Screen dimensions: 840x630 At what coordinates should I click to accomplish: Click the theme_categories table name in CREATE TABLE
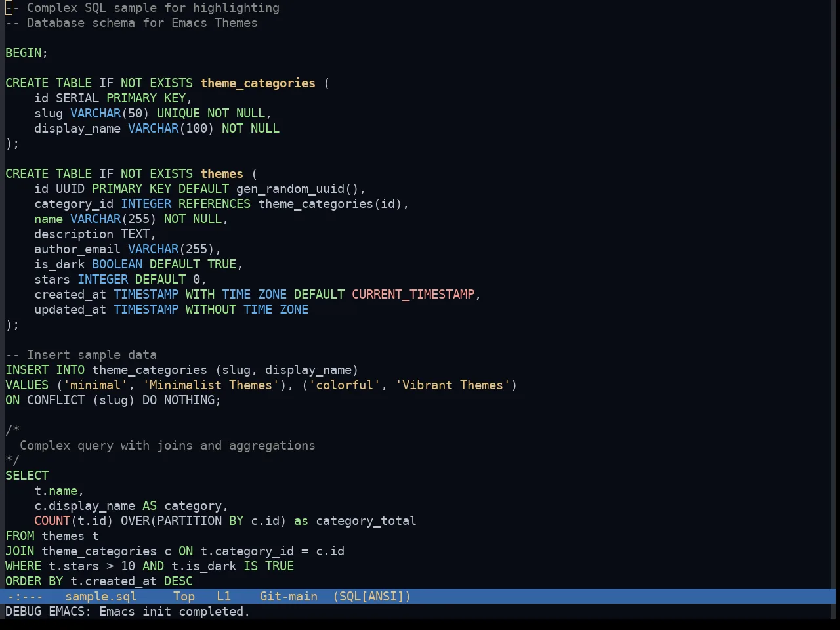pos(258,83)
